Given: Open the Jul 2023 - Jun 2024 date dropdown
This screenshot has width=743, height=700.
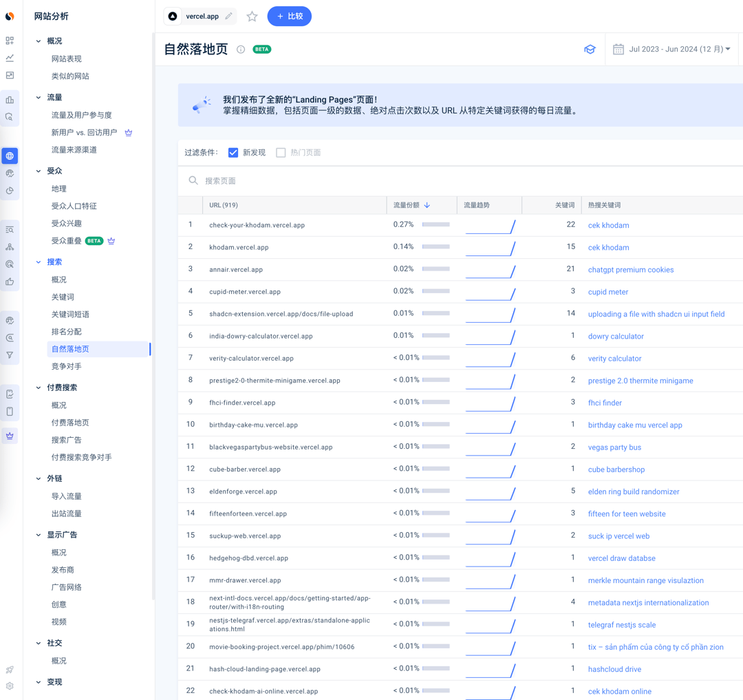Looking at the screenshot, I should (672, 50).
